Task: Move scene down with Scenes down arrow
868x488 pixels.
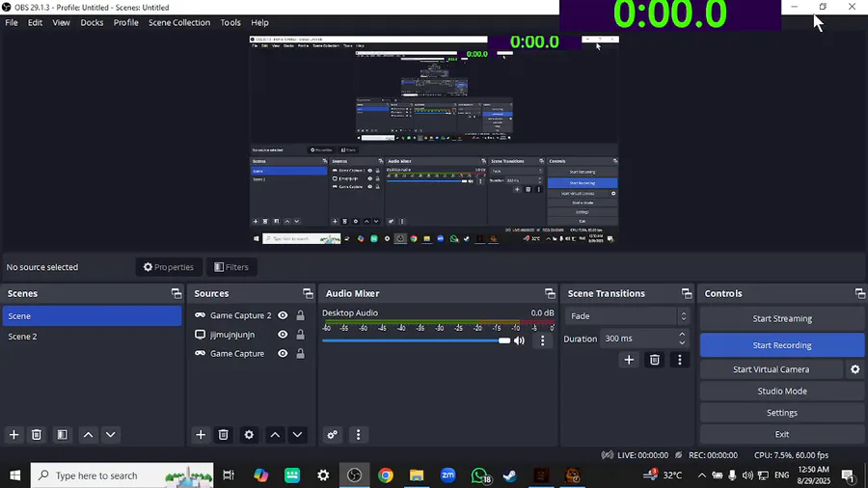Action: [111, 435]
